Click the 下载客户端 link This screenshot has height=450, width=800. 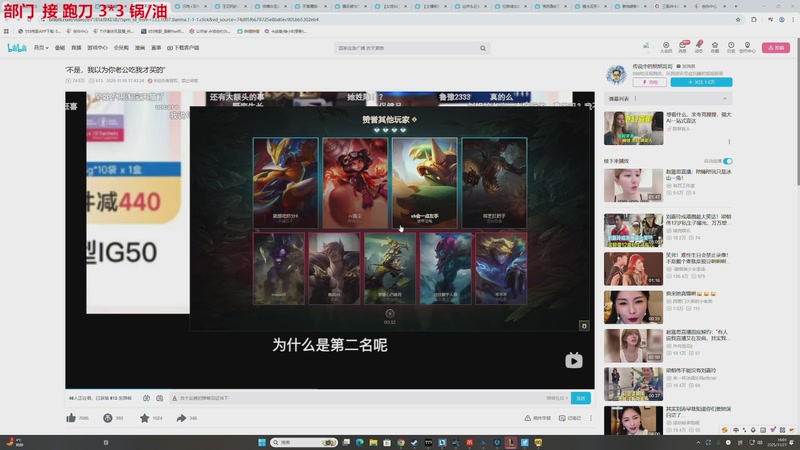[183, 48]
